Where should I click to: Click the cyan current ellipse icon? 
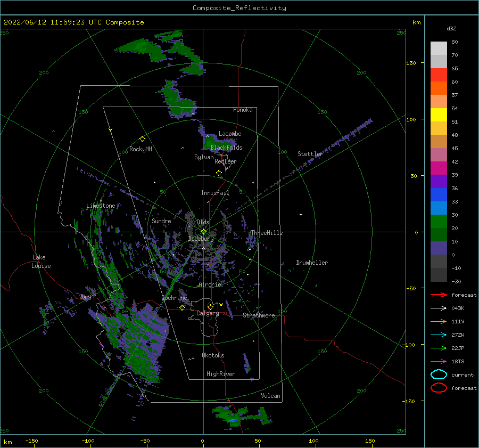click(x=439, y=374)
